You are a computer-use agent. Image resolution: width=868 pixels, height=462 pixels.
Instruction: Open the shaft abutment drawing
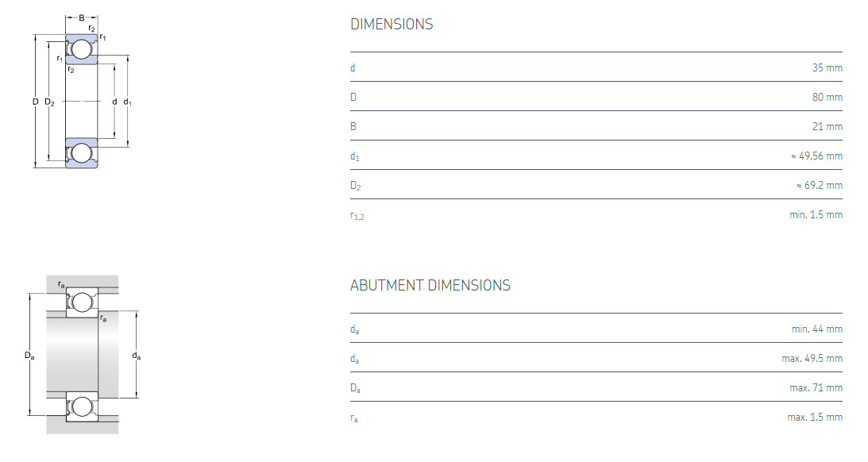point(82,356)
